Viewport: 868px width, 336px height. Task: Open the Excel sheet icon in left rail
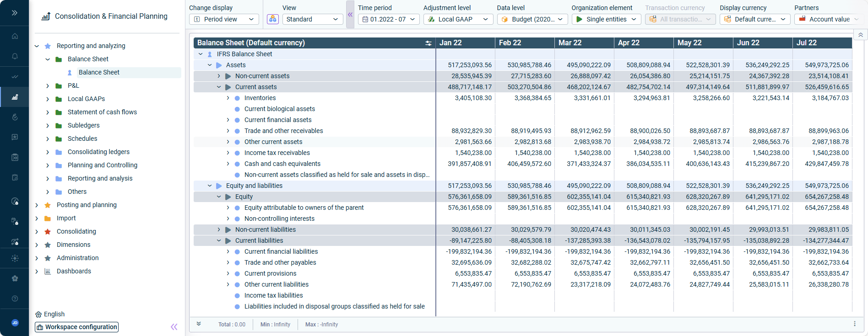pyautogui.click(x=15, y=157)
